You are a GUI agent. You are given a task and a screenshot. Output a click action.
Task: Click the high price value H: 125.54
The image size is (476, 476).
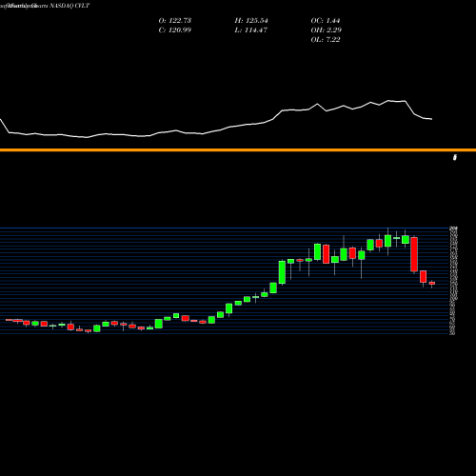(251, 21)
